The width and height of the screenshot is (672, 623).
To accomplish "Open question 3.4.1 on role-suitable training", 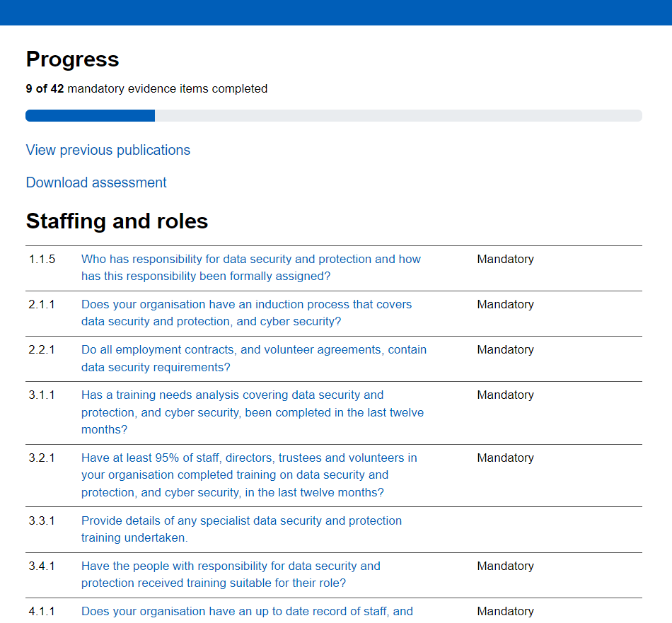I will click(231, 575).
